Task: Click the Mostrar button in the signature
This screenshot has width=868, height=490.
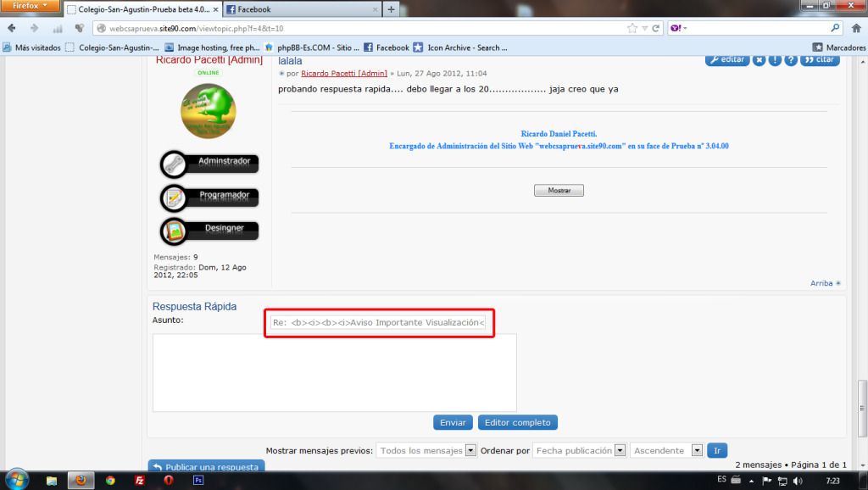Action: coord(559,191)
